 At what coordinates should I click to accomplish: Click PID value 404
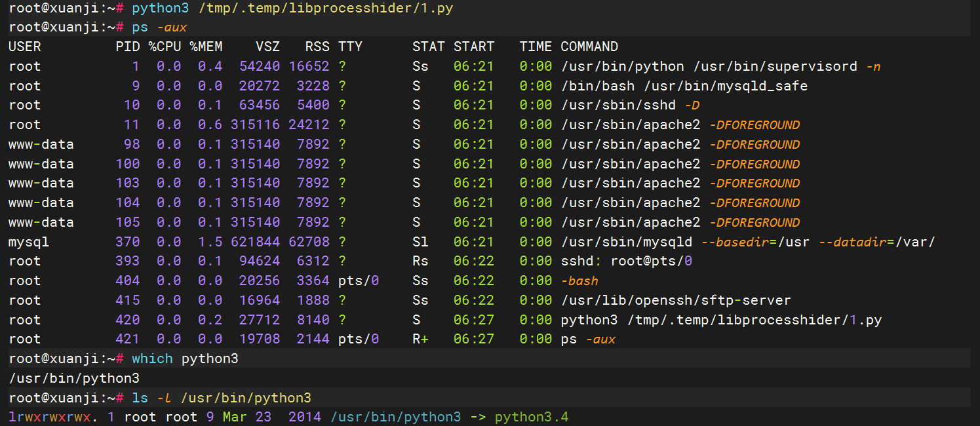click(128, 281)
